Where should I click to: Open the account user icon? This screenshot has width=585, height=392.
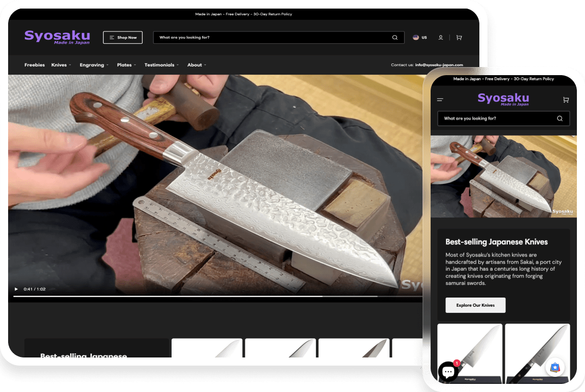(441, 37)
